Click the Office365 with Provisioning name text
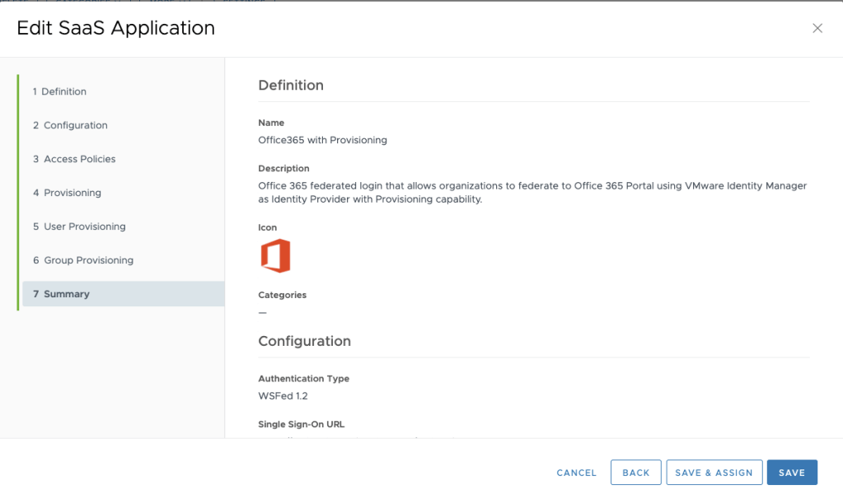This screenshot has width=843, height=504. coord(322,140)
